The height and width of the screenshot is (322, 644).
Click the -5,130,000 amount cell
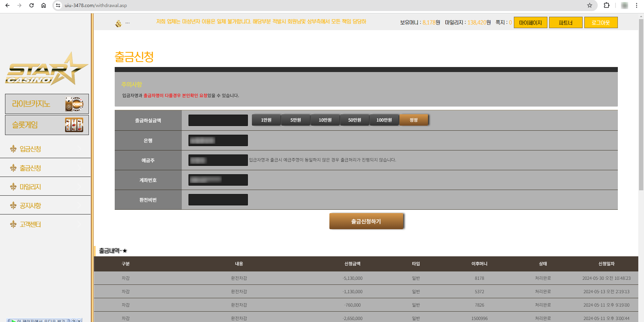click(353, 278)
